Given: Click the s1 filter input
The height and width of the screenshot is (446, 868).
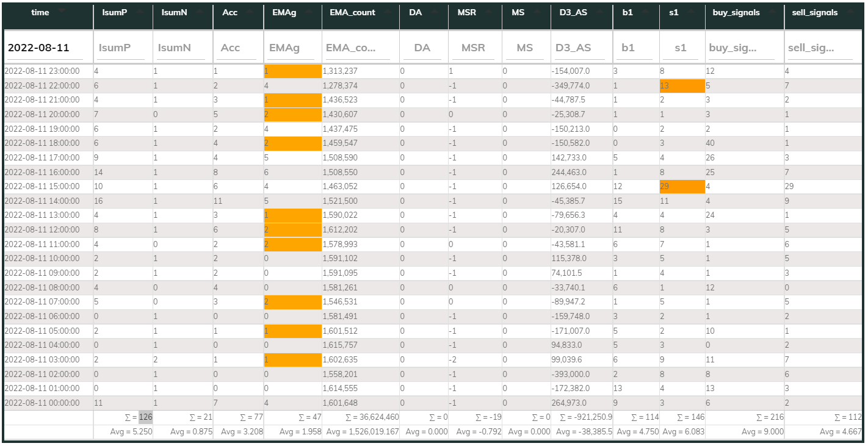Looking at the screenshot, I should coord(681,48).
